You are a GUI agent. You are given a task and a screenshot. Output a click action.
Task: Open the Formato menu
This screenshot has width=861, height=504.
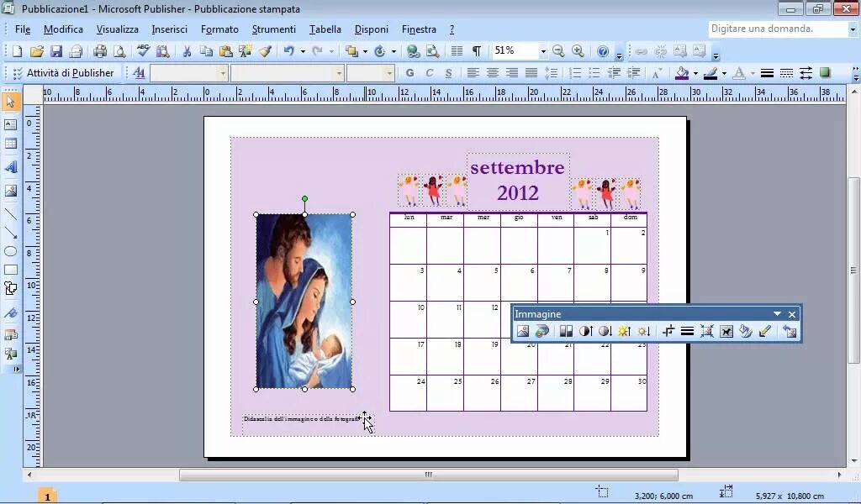click(x=219, y=29)
